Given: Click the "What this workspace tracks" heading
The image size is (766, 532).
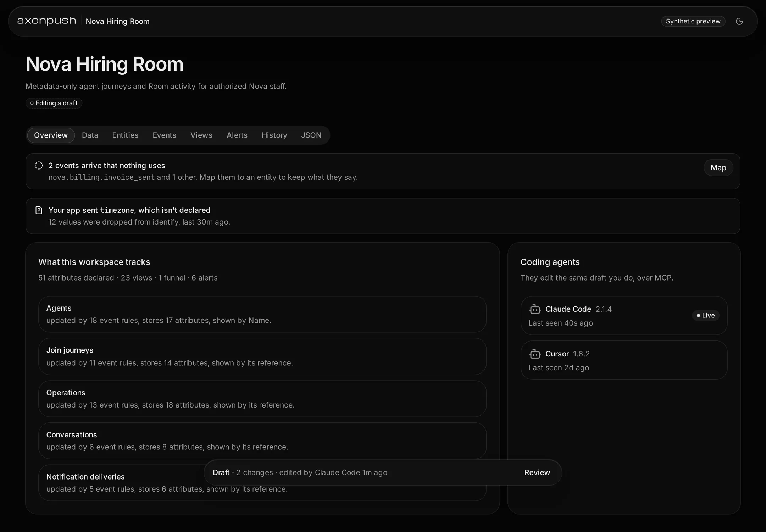Looking at the screenshot, I should pyautogui.click(x=94, y=262).
